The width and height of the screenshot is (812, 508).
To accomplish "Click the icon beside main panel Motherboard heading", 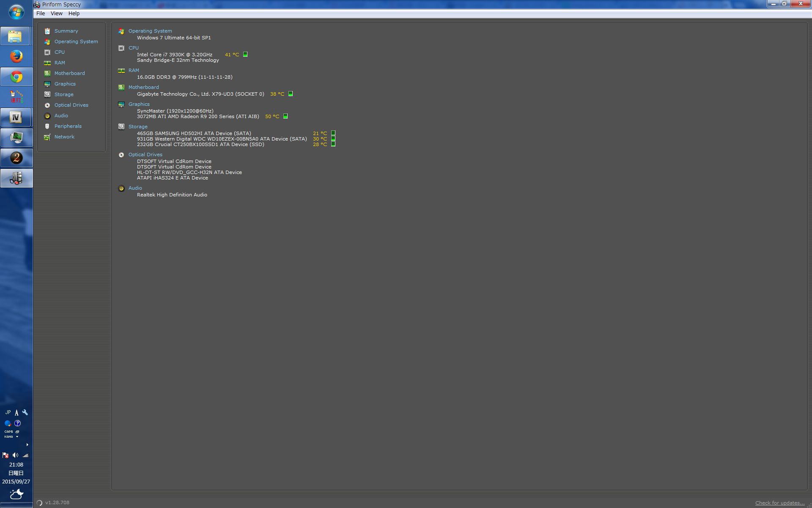I will [121, 87].
